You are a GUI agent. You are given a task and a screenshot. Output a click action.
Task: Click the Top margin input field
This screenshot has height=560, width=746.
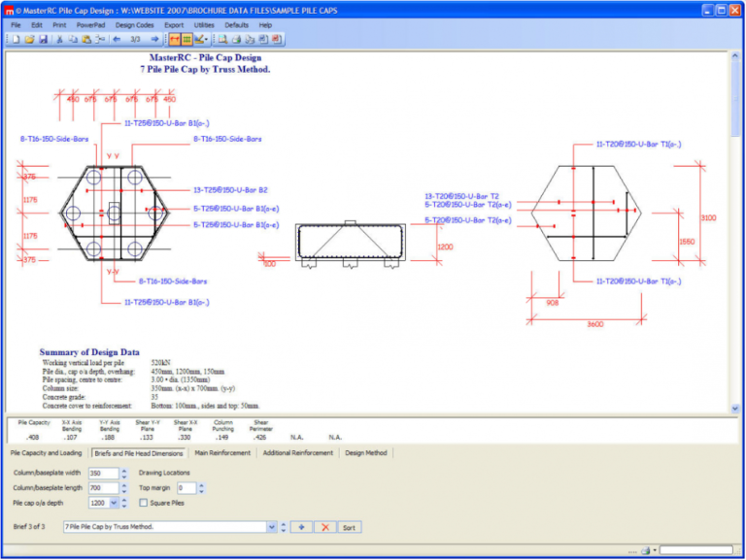pos(186,488)
